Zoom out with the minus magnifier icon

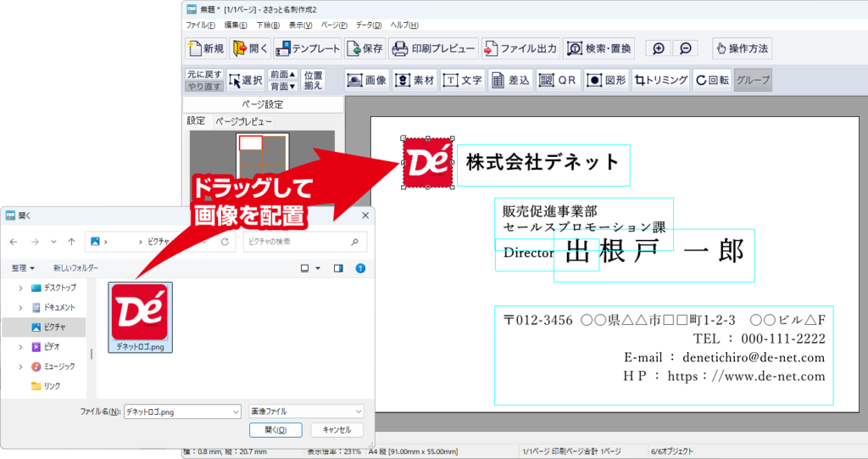(685, 48)
